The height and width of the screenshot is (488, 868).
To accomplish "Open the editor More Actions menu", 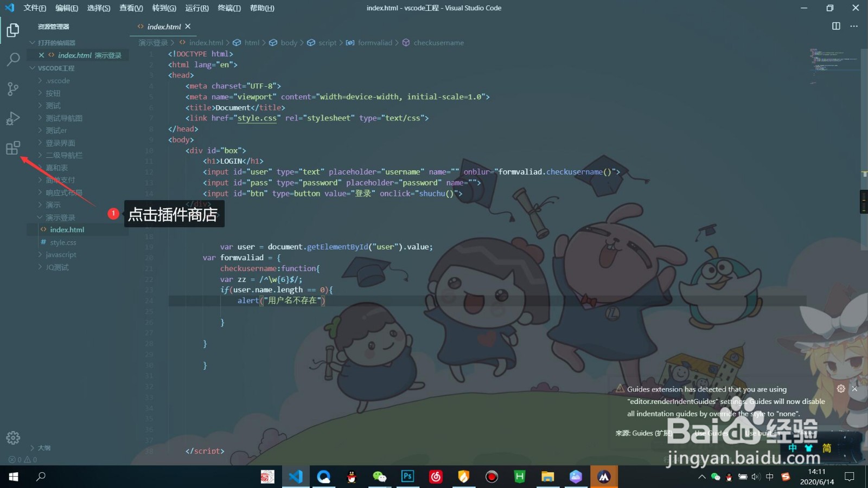I will pyautogui.click(x=854, y=26).
